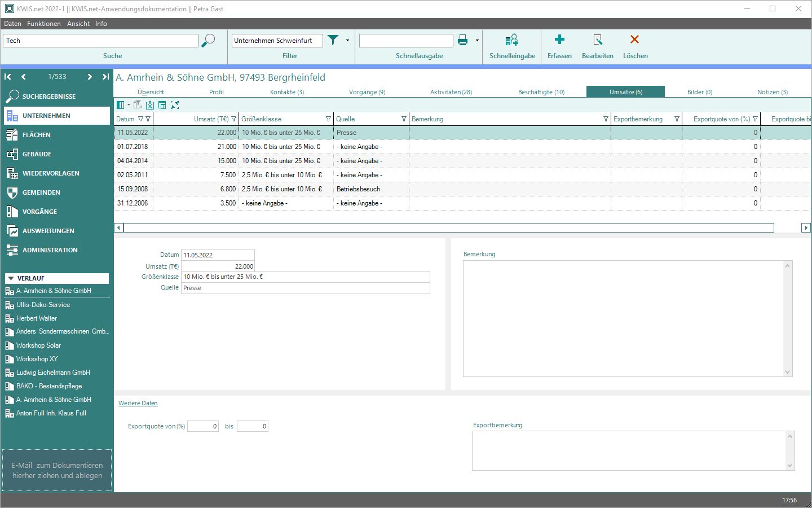This screenshot has width=812, height=508.
Task: Open the Info menu
Action: tap(101, 24)
